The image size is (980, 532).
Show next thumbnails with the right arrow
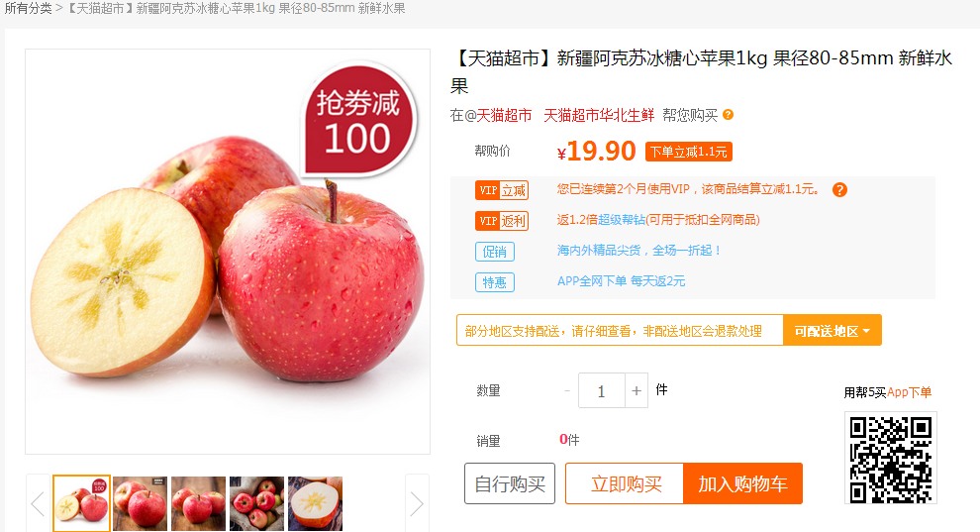417,504
